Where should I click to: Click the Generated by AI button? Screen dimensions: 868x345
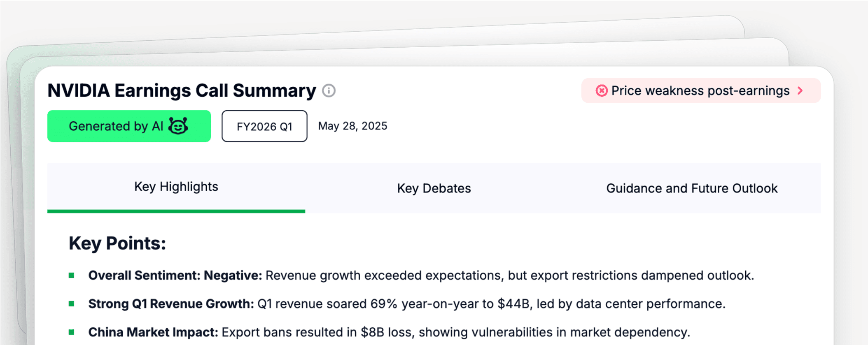(129, 126)
